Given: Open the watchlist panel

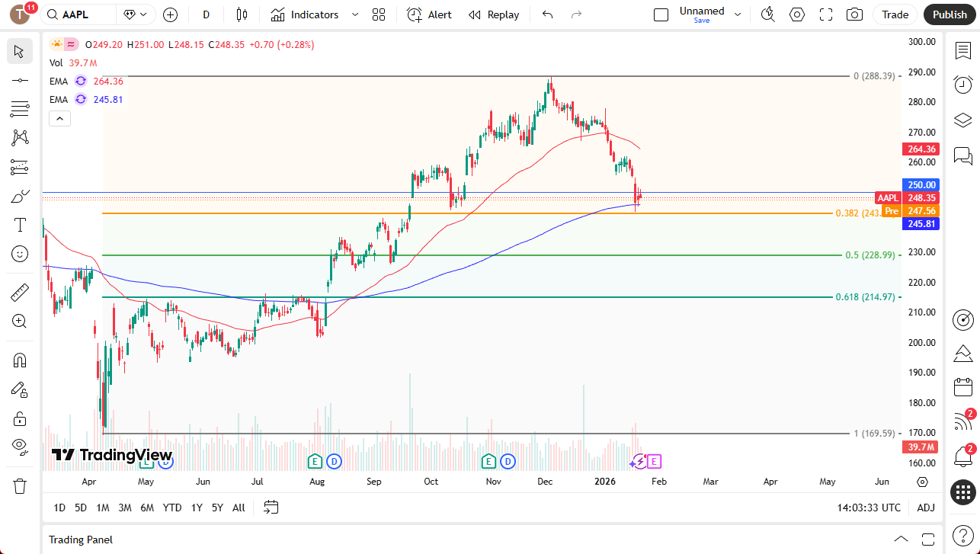Looking at the screenshot, I should coord(963,50).
